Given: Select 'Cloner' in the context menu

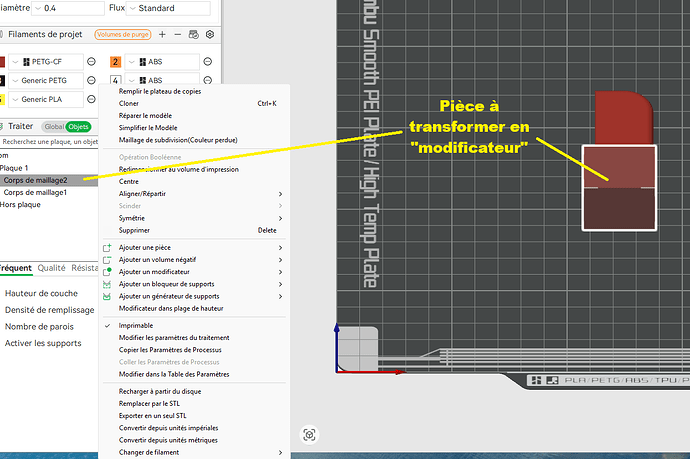Looking at the screenshot, I should point(128,103).
